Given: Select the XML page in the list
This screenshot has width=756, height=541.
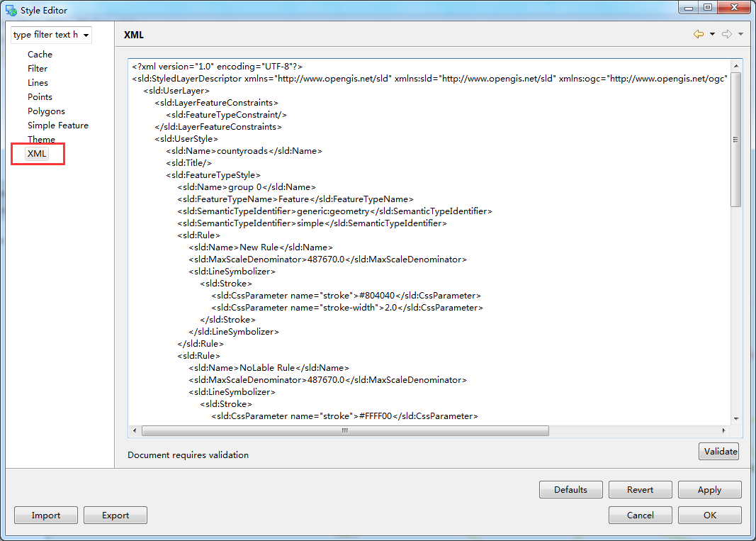Looking at the screenshot, I should click(37, 153).
